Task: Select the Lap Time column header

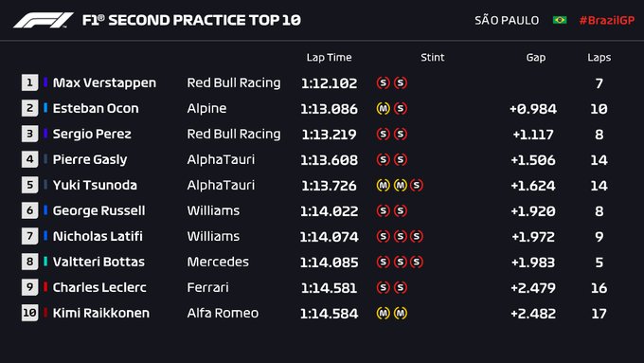Action: (329, 58)
